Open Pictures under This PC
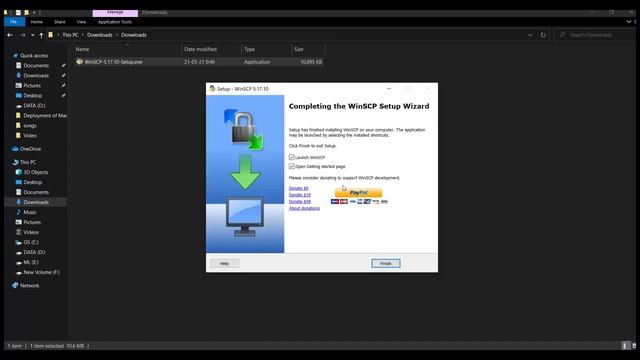Viewport: 640px width, 360px height. point(32,222)
